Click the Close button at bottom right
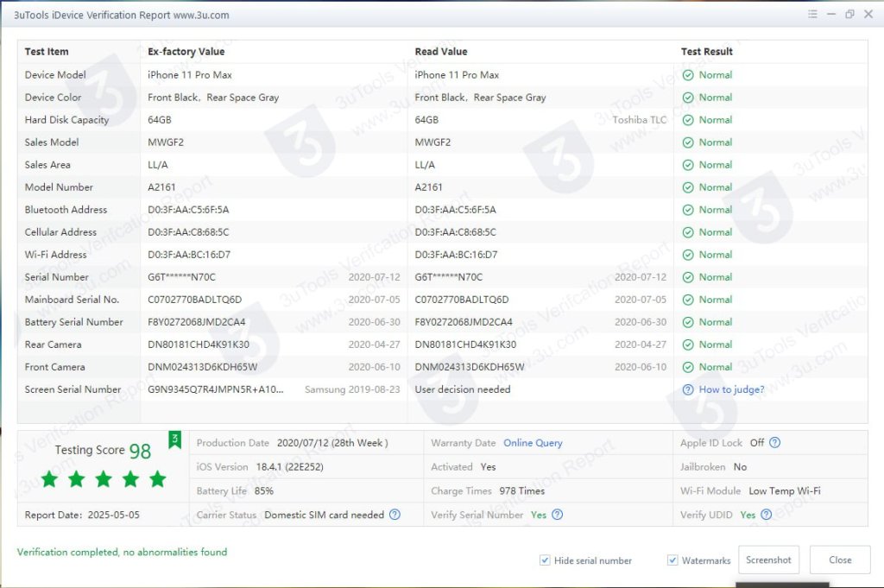The image size is (884, 588). pos(840,560)
